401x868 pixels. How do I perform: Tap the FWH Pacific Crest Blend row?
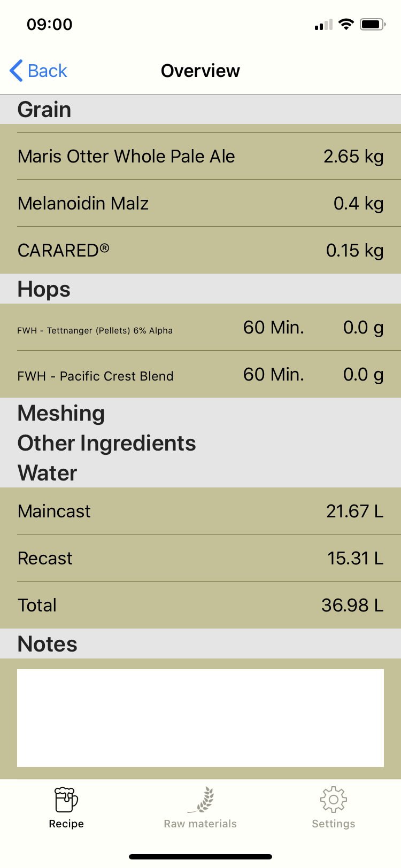tap(200, 375)
